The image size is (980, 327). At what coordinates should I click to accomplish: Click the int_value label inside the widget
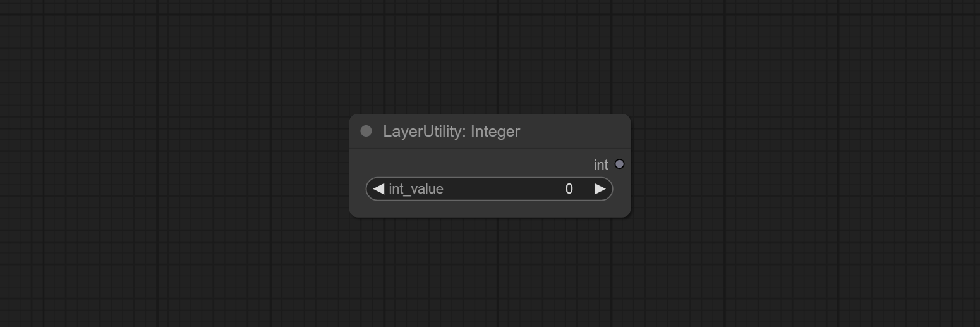[416, 189]
